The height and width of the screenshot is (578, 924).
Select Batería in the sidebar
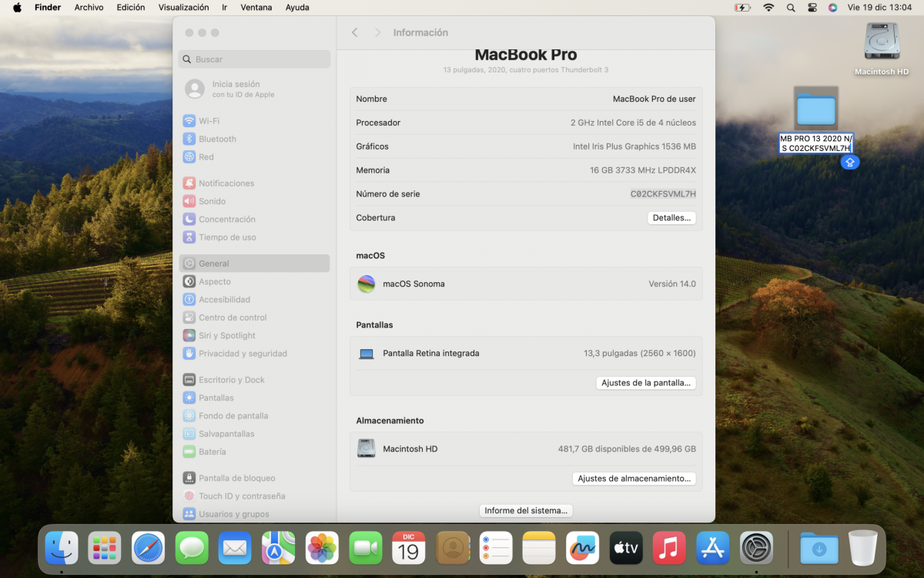[x=212, y=452]
